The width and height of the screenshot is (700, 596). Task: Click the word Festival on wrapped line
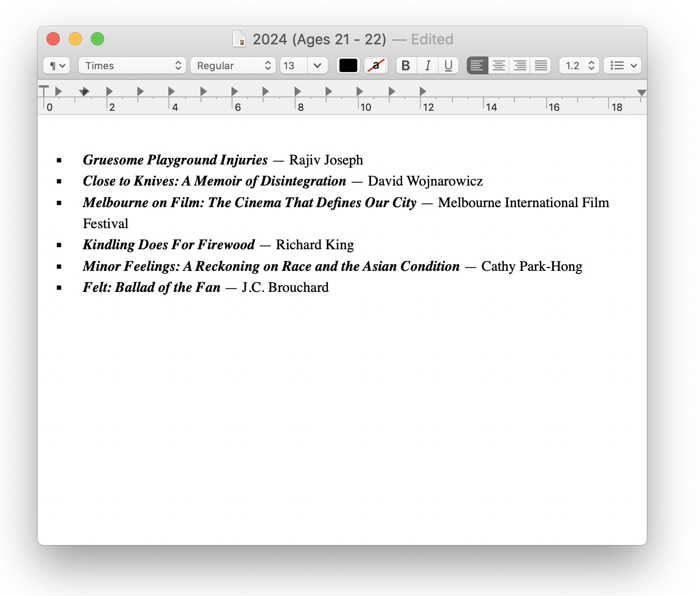[106, 224]
